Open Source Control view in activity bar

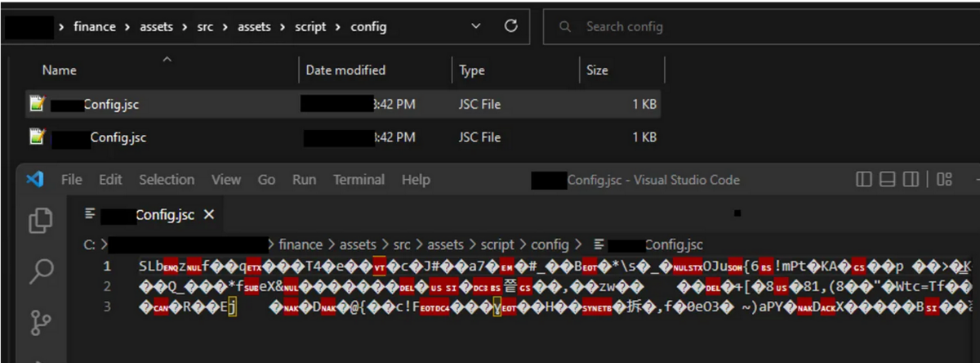click(x=40, y=324)
